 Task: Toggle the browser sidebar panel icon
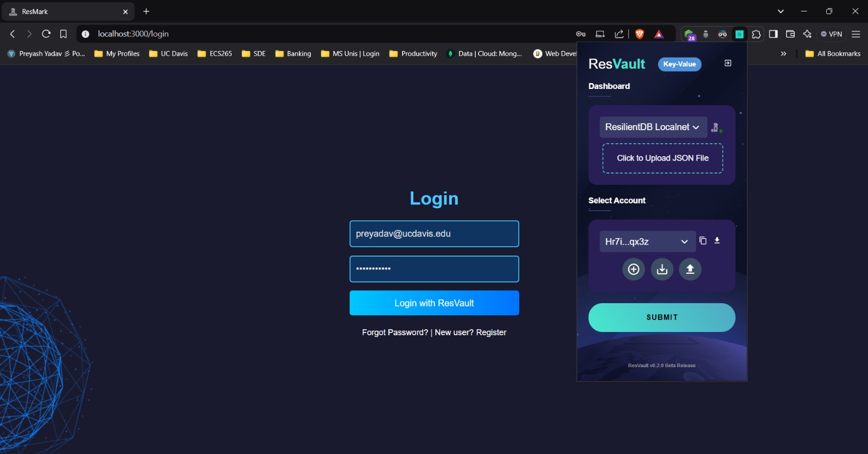point(774,34)
